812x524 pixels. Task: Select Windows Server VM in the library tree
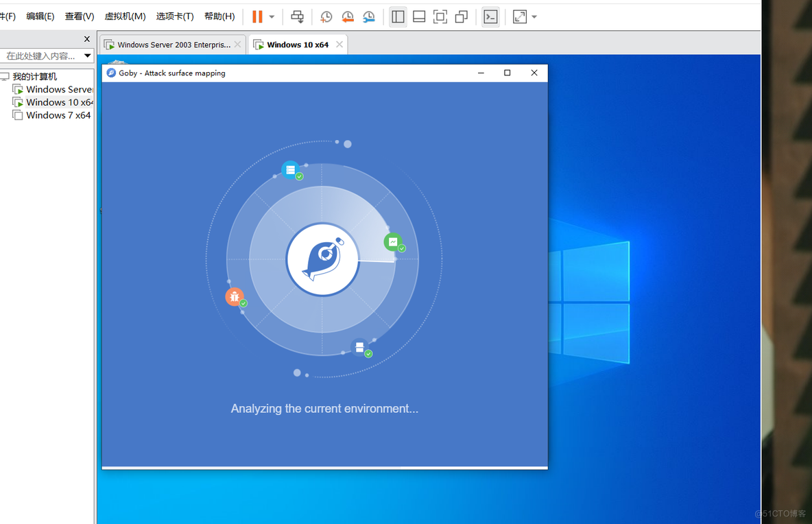(x=53, y=90)
